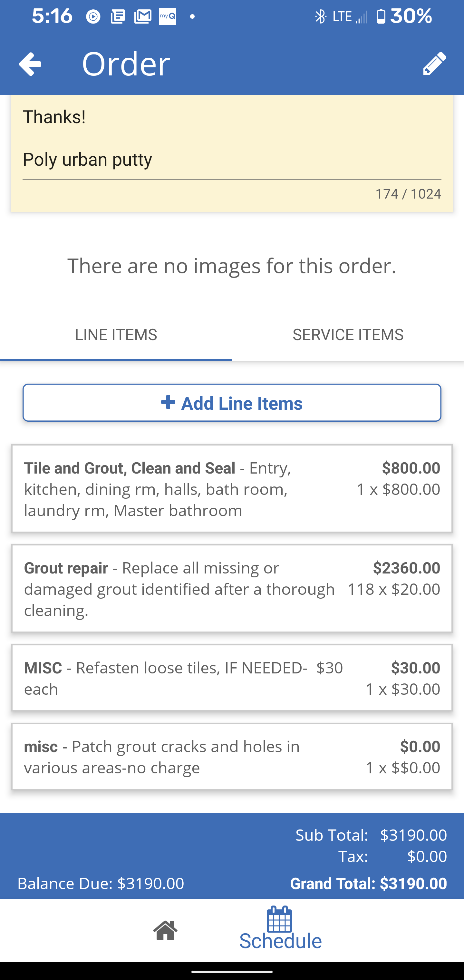Screen dimensions: 464x980
Task: Select the misc patch grout cracks item
Action: point(232,756)
